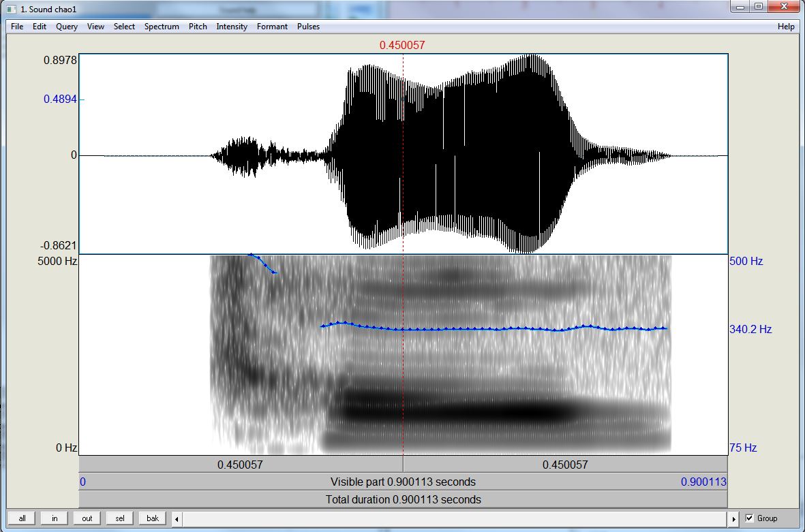Open the Spectrum menu

162,27
